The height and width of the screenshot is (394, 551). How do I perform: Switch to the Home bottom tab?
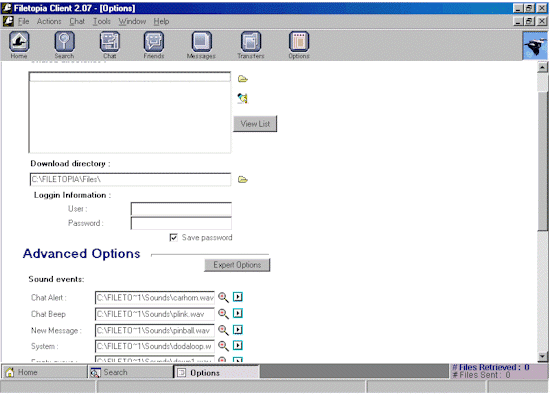[44, 372]
